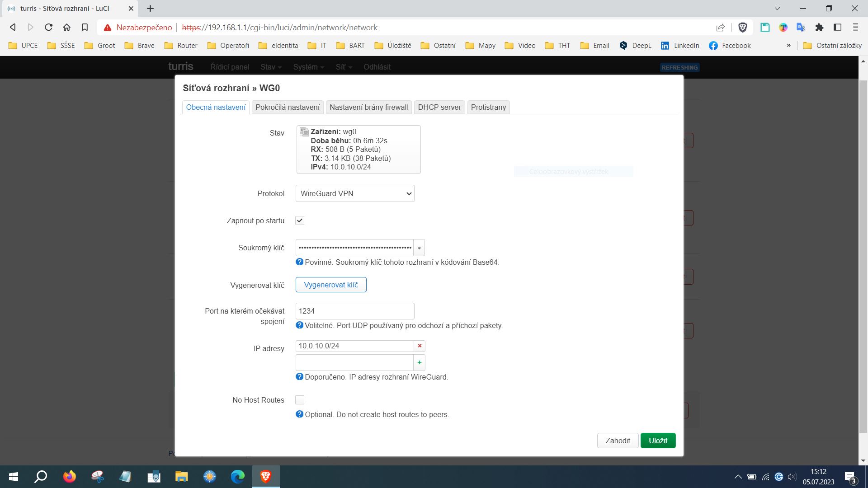Expand the Systém menu
868x488 pixels.
pyautogui.click(x=308, y=67)
